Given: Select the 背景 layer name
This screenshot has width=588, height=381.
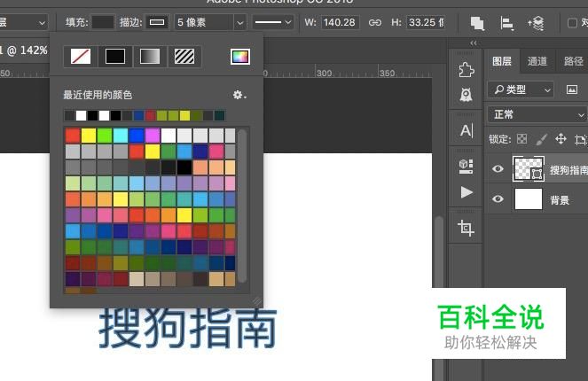Looking at the screenshot, I should tap(560, 200).
